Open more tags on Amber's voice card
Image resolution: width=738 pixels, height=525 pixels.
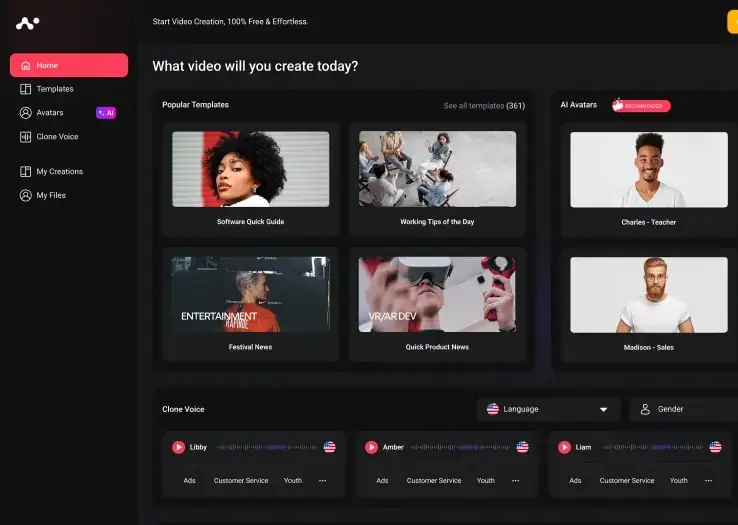pyautogui.click(x=515, y=481)
